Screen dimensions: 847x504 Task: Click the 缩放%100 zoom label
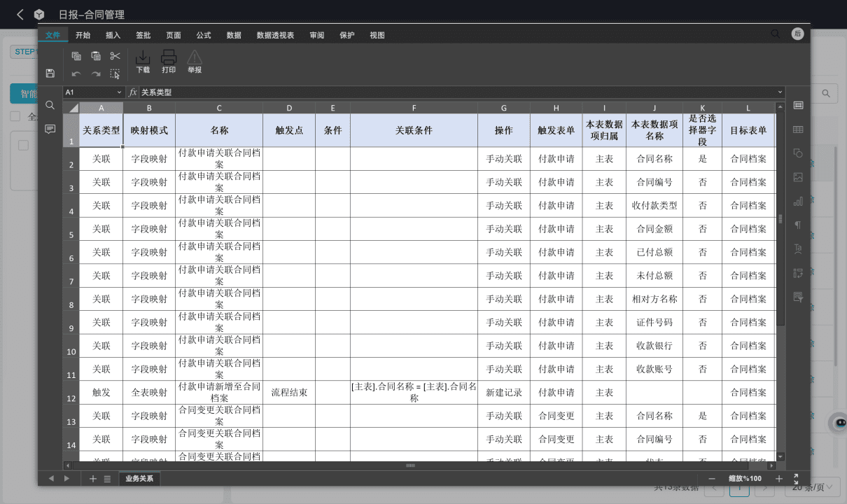tap(745, 479)
